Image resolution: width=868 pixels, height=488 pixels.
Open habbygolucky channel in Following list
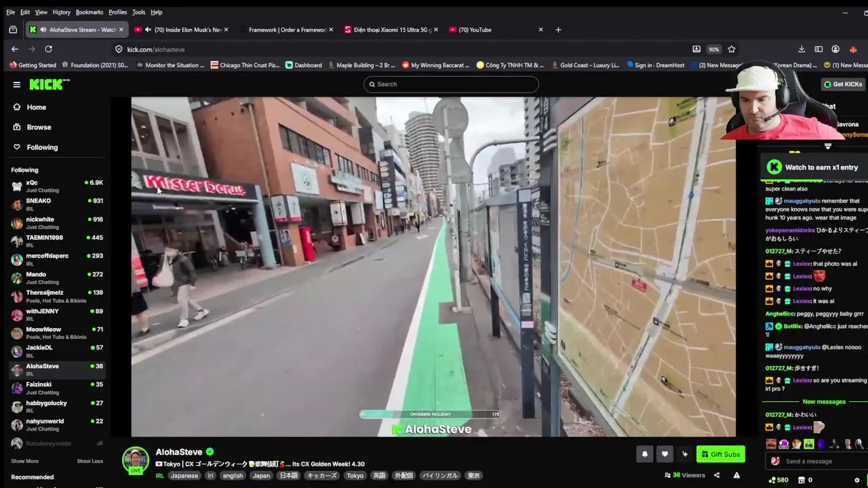(57, 405)
